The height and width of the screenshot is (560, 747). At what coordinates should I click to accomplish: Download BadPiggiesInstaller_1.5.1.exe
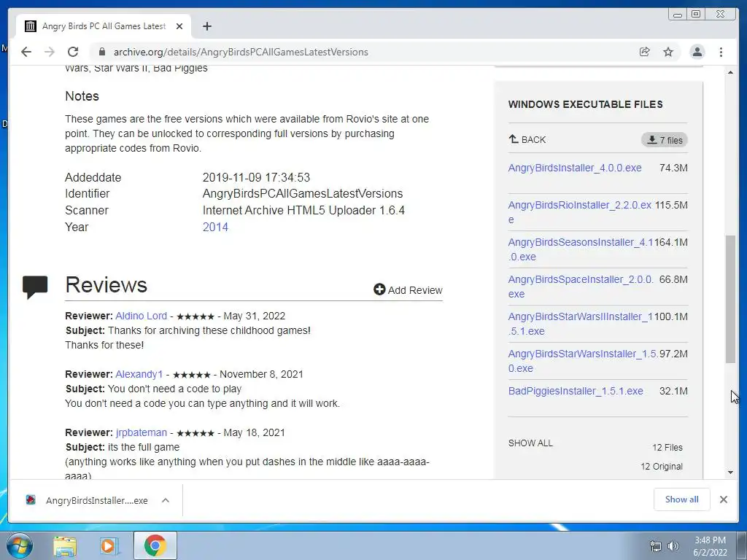[x=576, y=391]
